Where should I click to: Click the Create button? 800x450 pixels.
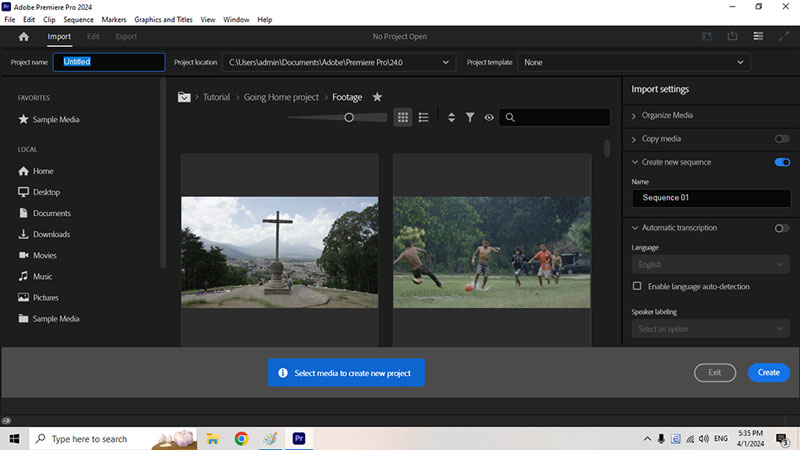tap(768, 372)
